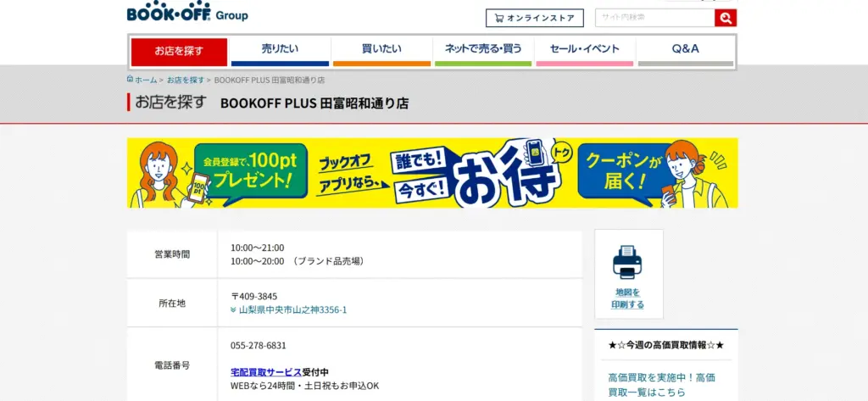Type in the site search field
The height and width of the screenshot is (401, 868).
[654, 18]
